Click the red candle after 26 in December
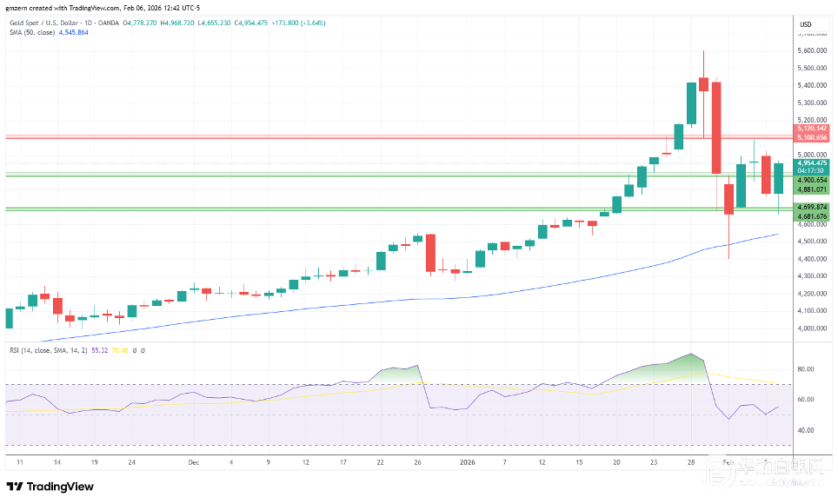This screenshot has width=838, height=504. [430, 253]
